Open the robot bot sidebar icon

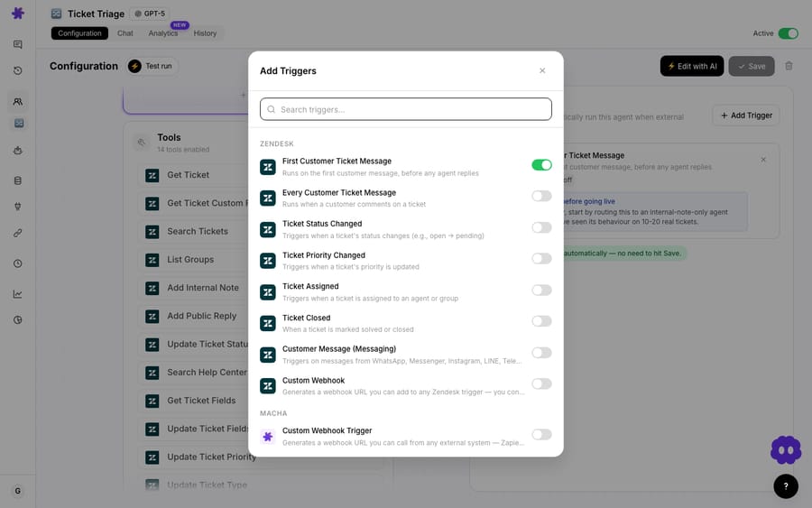[x=18, y=151]
